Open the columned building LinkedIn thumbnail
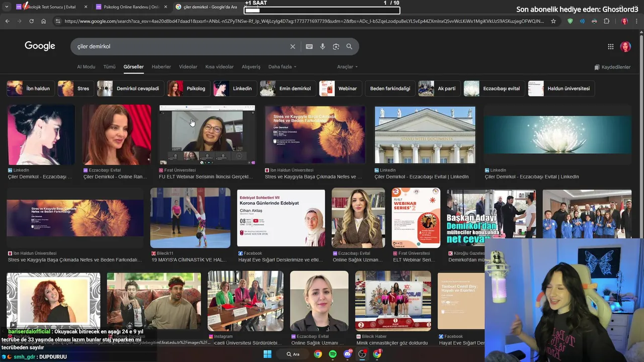The width and height of the screenshot is (644, 362). click(425, 135)
